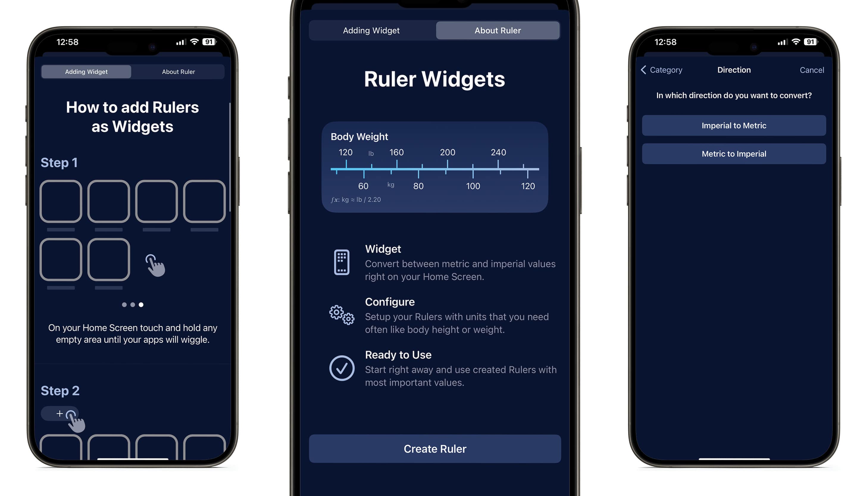Click the Create Ruler button
868x496 pixels.
(x=434, y=448)
